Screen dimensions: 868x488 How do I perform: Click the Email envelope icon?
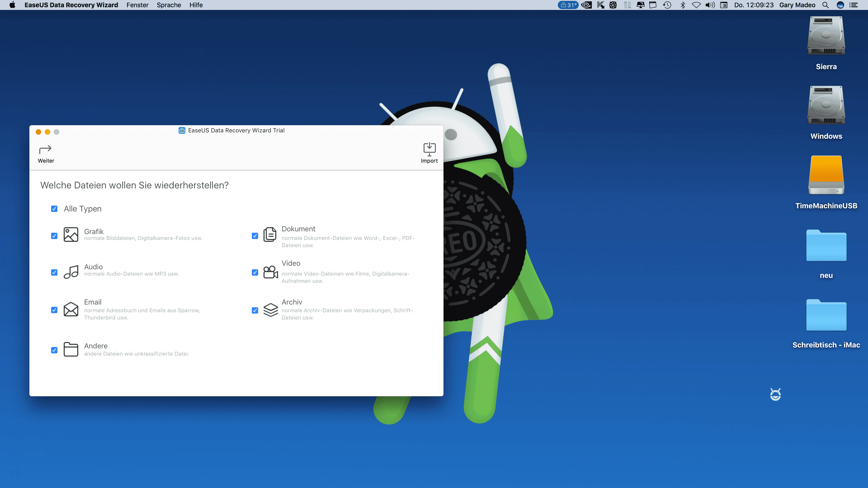click(71, 309)
